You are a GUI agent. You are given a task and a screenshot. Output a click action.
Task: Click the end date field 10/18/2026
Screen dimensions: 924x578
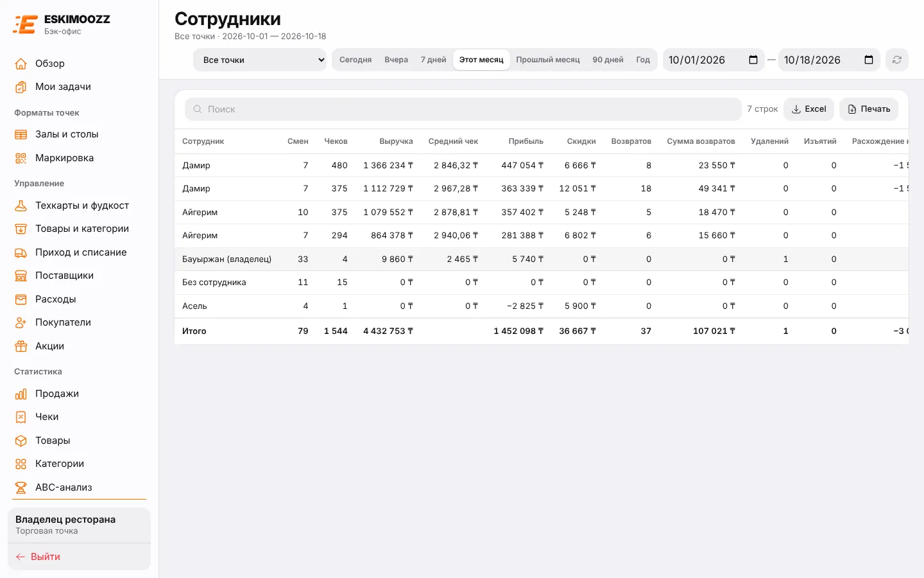[829, 60]
